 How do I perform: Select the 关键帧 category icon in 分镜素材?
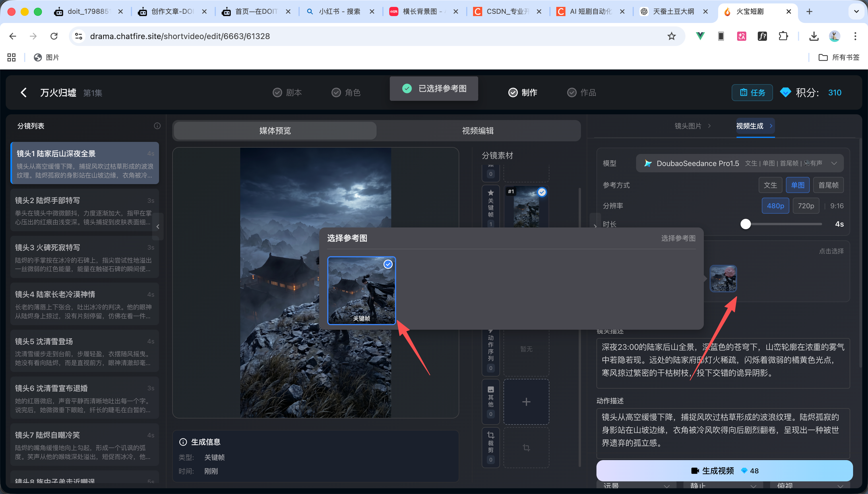(491, 207)
